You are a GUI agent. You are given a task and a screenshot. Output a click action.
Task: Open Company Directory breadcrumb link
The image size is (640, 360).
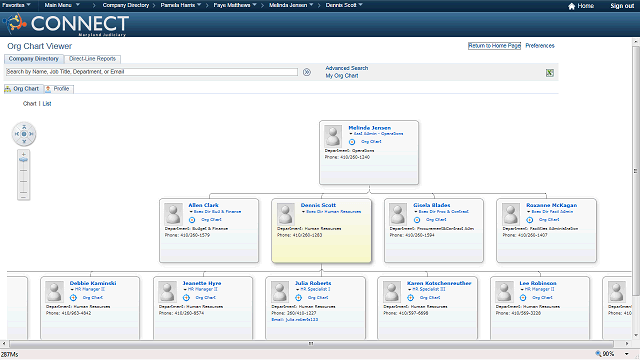[126, 5]
